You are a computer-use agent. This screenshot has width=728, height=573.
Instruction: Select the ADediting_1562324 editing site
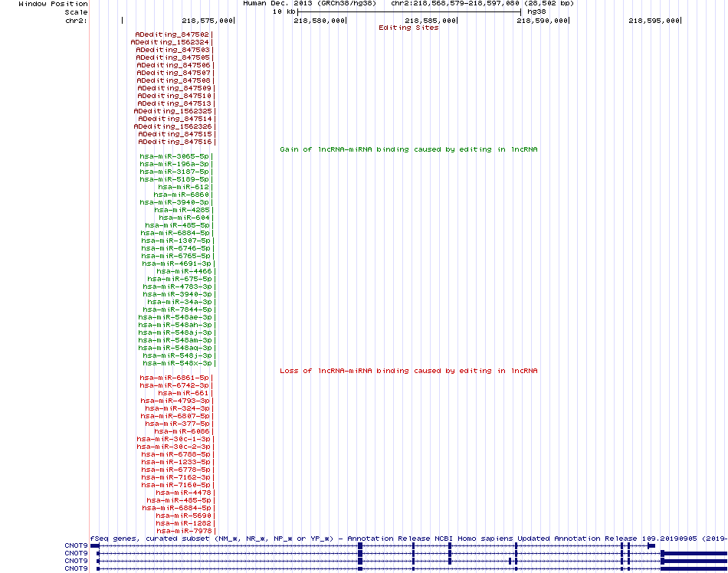tap(170, 42)
